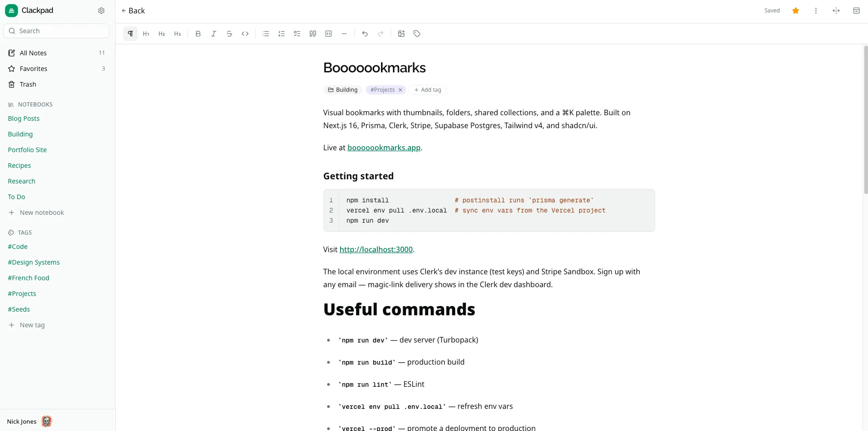This screenshot has height=431, width=868.
Task: Open the Building notebook selector on the note
Action: tap(343, 90)
